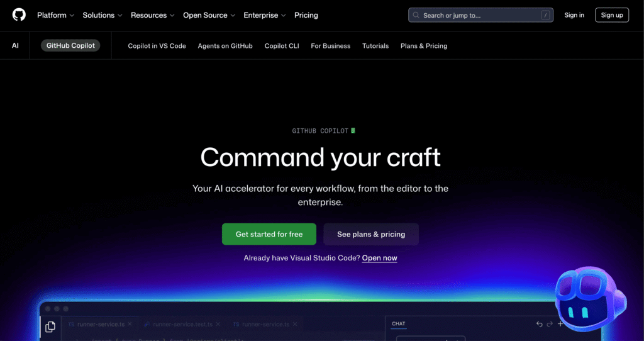This screenshot has width=644, height=341.
Task: Switch to the CHAT panel tab
Action: click(398, 324)
